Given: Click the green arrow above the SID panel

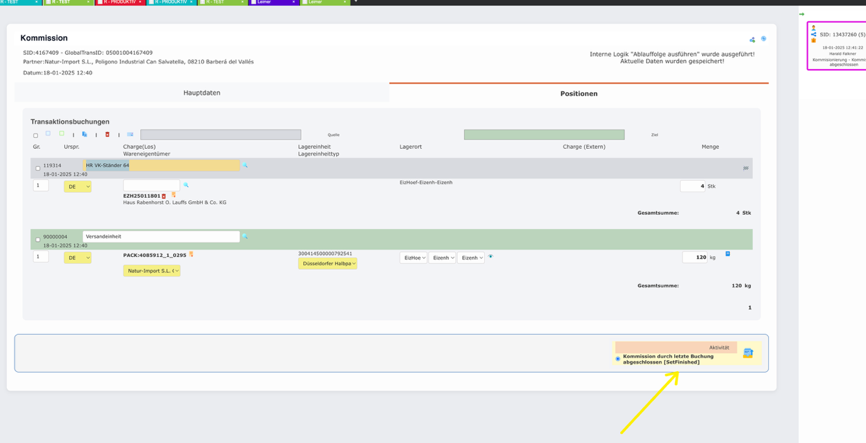Looking at the screenshot, I should (x=802, y=14).
